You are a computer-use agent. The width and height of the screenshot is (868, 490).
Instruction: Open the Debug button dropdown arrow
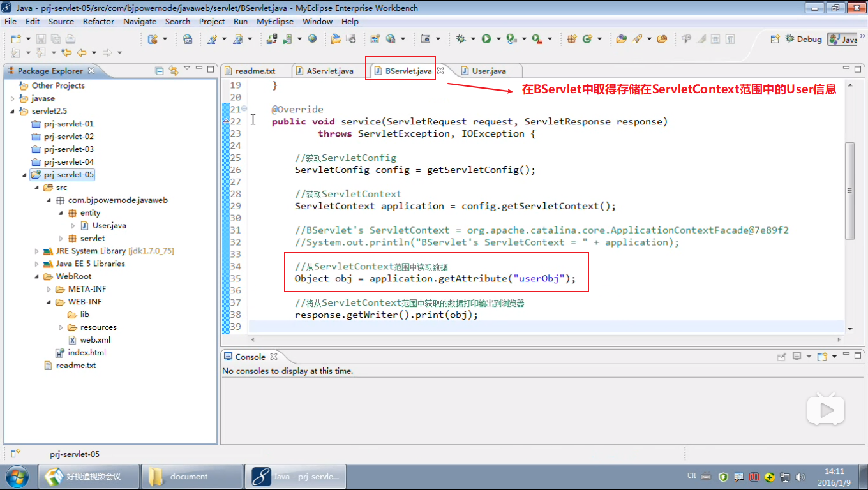pos(473,40)
